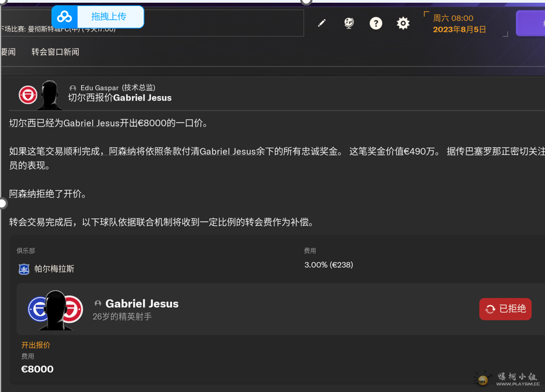Click the blue Chelsea badge in player card
Screen dimensions: 545x392
pos(37,309)
